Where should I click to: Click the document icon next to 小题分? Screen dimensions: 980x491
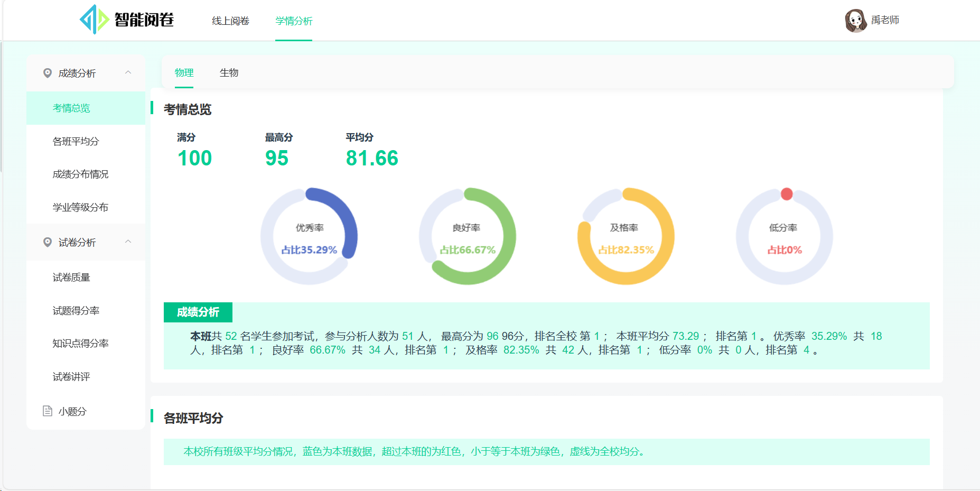[46, 411]
